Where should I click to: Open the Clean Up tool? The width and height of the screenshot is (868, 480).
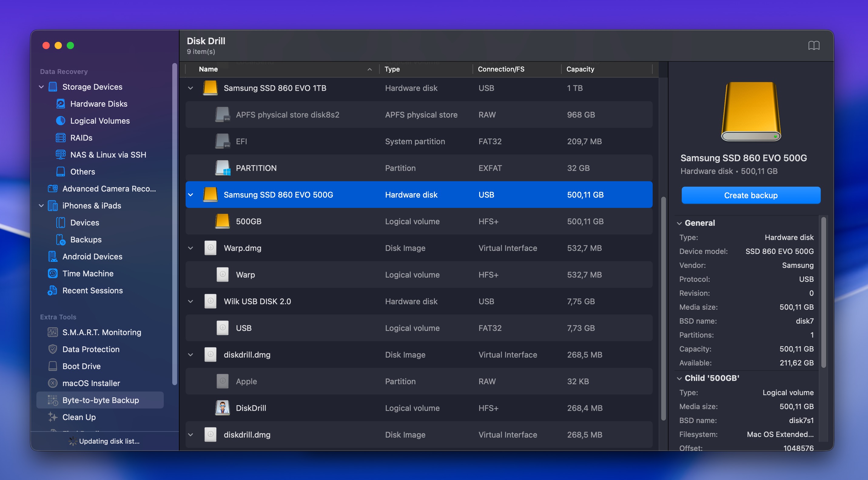[79, 417]
